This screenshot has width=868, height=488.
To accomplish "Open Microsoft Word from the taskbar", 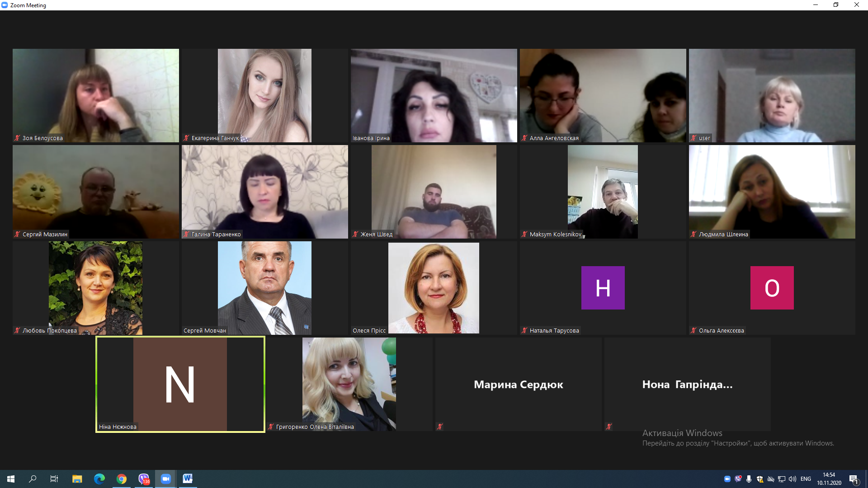I will [x=188, y=479].
